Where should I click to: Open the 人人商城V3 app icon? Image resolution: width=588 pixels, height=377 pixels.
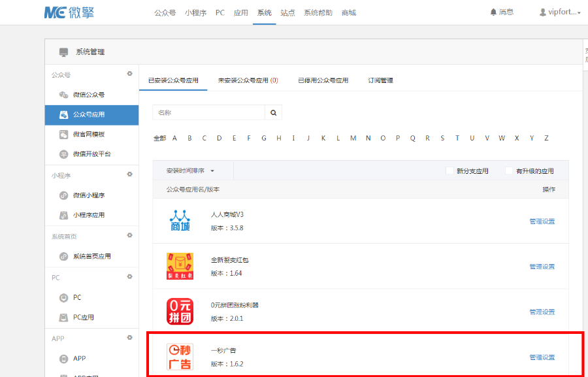[x=179, y=220]
